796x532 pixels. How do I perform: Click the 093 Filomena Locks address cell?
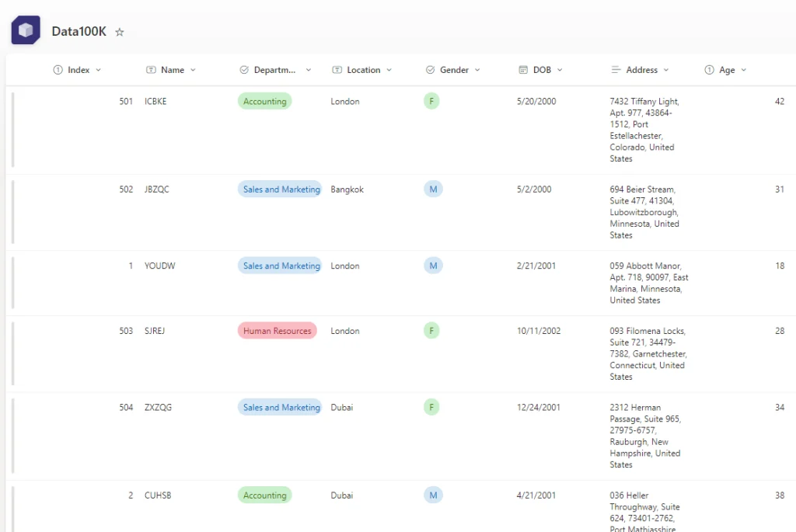(648, 353)
